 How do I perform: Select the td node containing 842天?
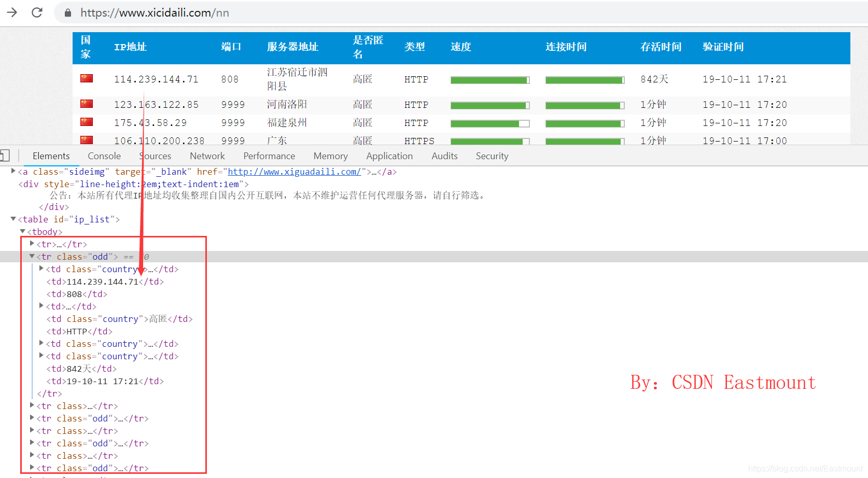(81, 369)
